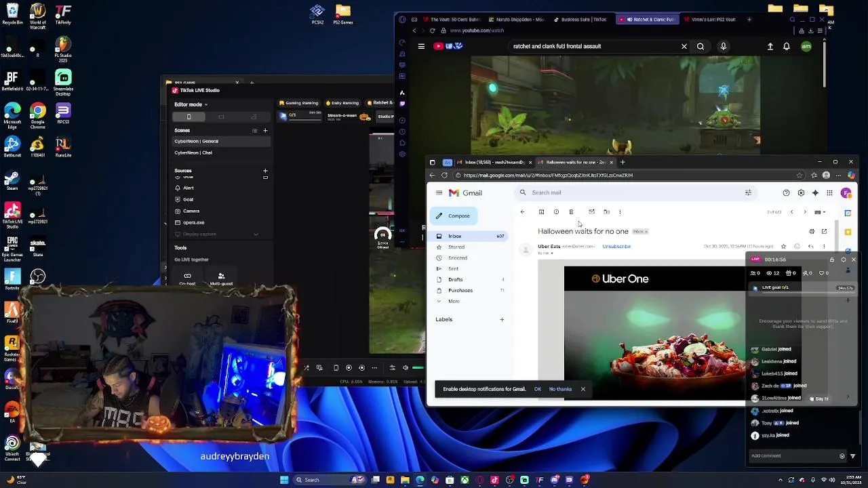Select landscape layout in Editor mode
Screen dimensions: 868x488
(221, 117)
